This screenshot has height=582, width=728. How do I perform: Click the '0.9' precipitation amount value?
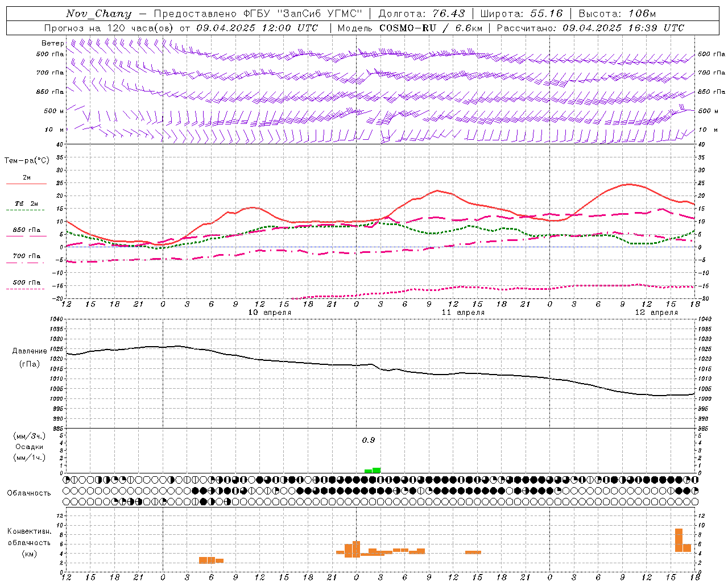pyautogui.click(x=369, y=440)
